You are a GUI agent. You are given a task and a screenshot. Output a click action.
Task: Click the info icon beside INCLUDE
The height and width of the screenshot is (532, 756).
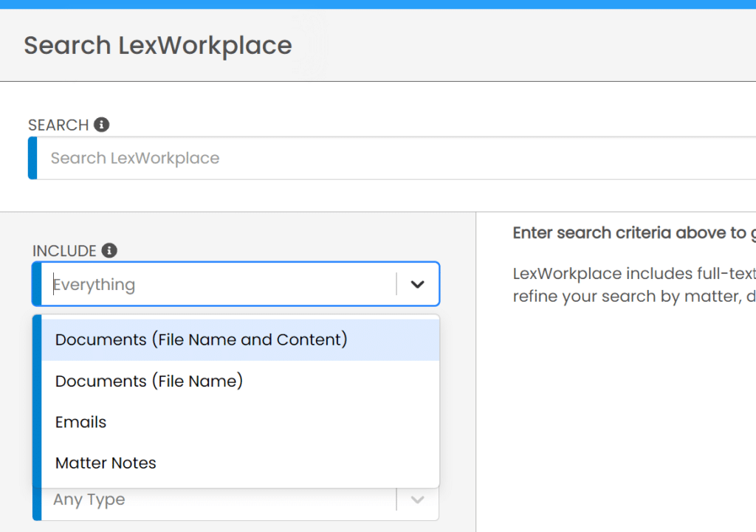[x=109, y=251]
